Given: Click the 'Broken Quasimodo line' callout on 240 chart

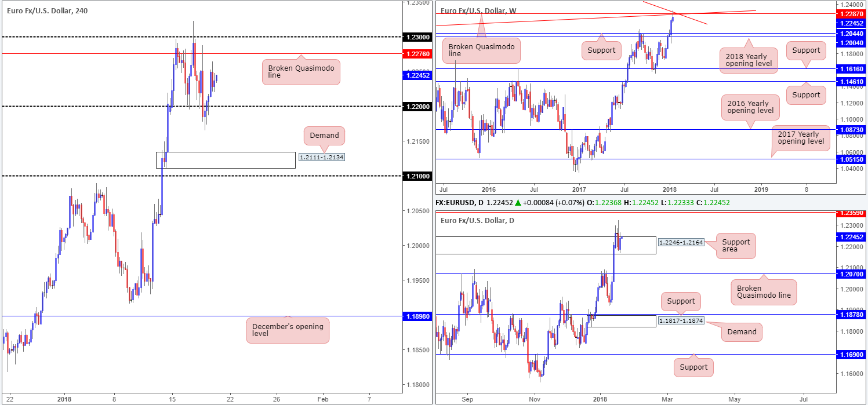Looking at the screenshot, I should 301,72.
